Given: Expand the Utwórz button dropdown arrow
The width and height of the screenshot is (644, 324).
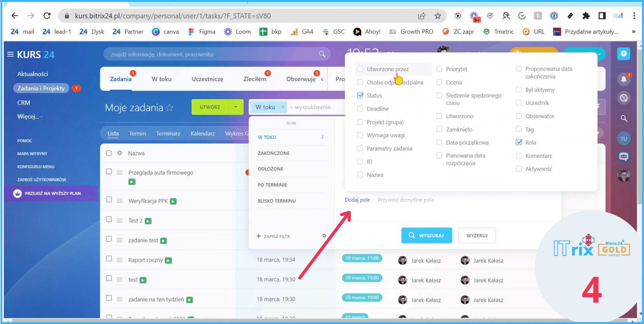Looking at the screenshot, I should coord(236,107).
